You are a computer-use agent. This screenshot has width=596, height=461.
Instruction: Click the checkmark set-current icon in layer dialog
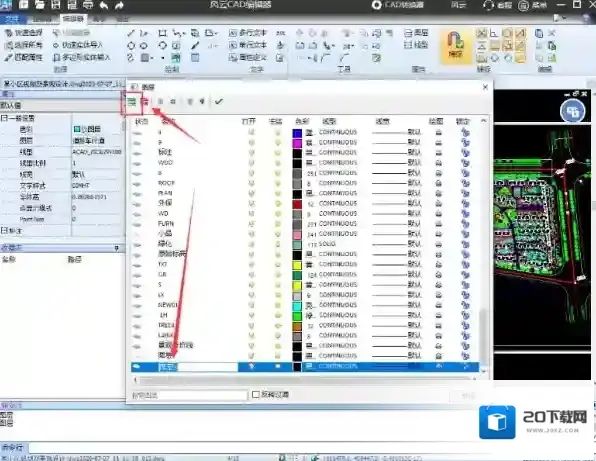(219, 101)
